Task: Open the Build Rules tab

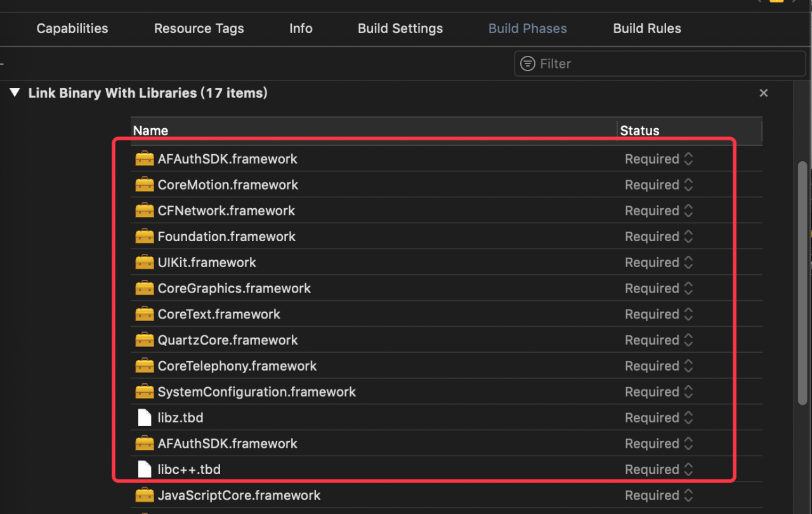Action: tap(647, 29)
